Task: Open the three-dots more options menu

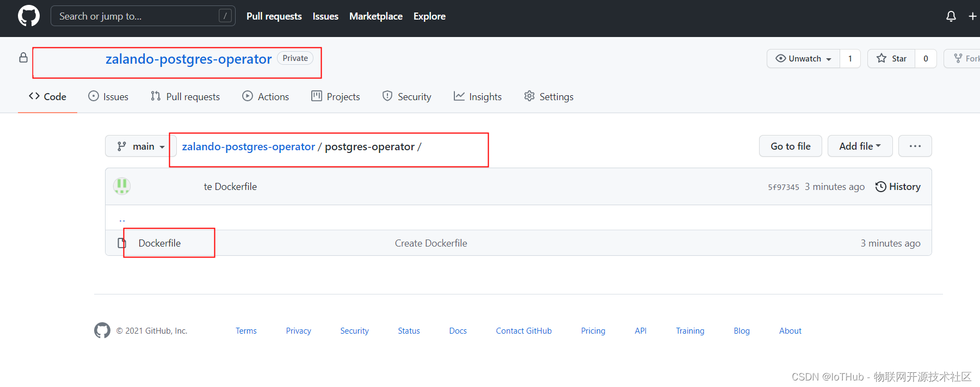Action: [915, 146]
